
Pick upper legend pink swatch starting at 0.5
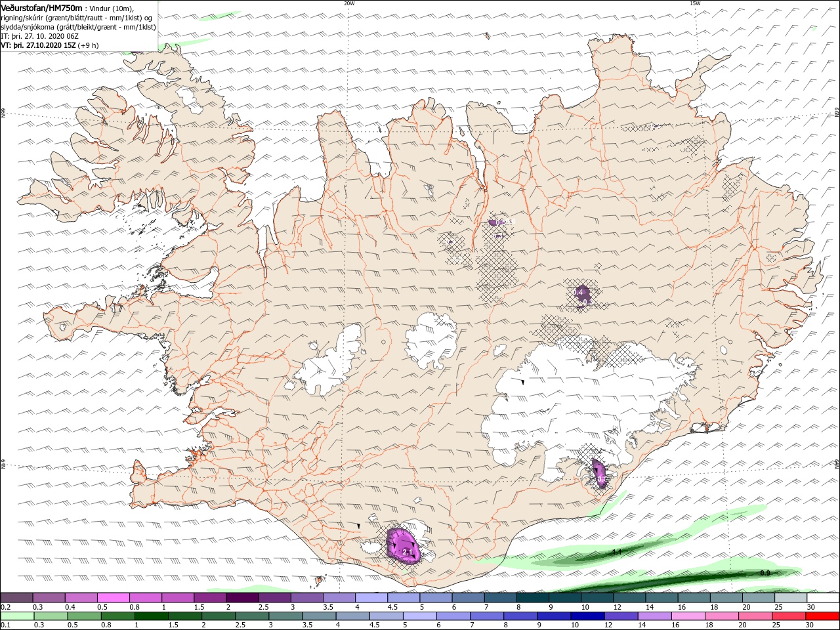[x=113, y=598]
